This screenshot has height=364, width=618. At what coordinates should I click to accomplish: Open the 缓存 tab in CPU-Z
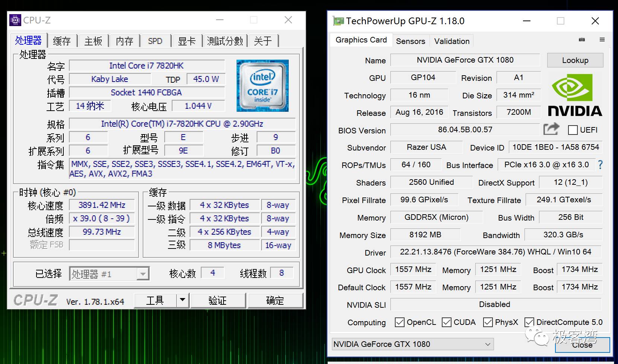point(62,41)
